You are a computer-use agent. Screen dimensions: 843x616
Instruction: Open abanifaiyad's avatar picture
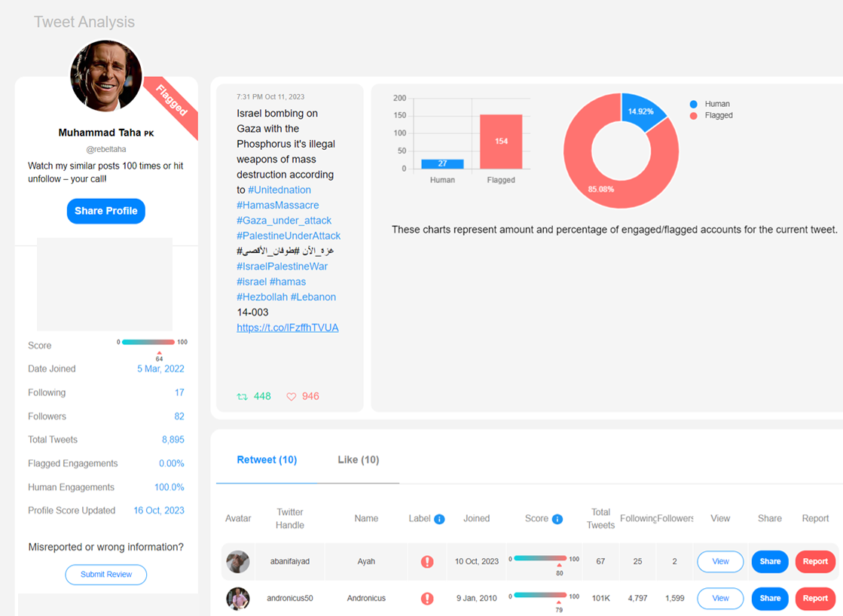pyautogui.click(x=237, y=562)
